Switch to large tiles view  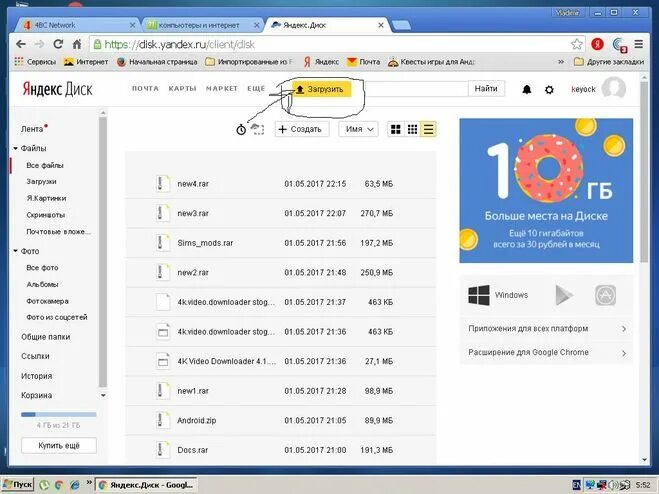click(395, 129)
